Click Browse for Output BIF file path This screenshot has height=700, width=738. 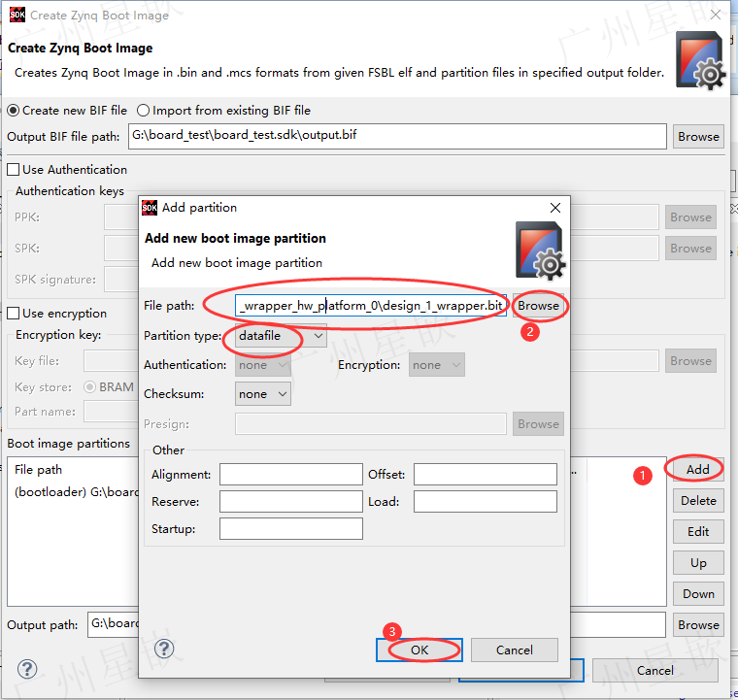(x=698, y=137)
